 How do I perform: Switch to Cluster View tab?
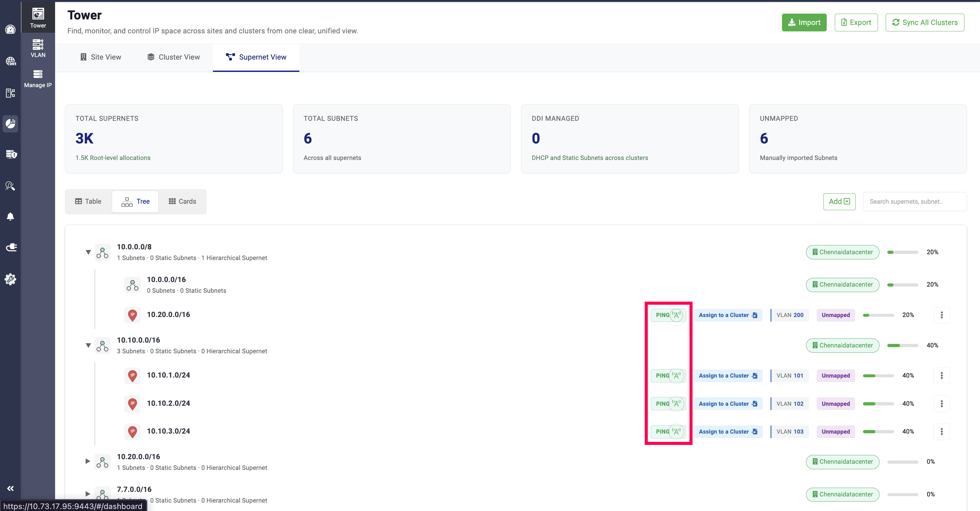pyautogui.click(x=173, y=57)
